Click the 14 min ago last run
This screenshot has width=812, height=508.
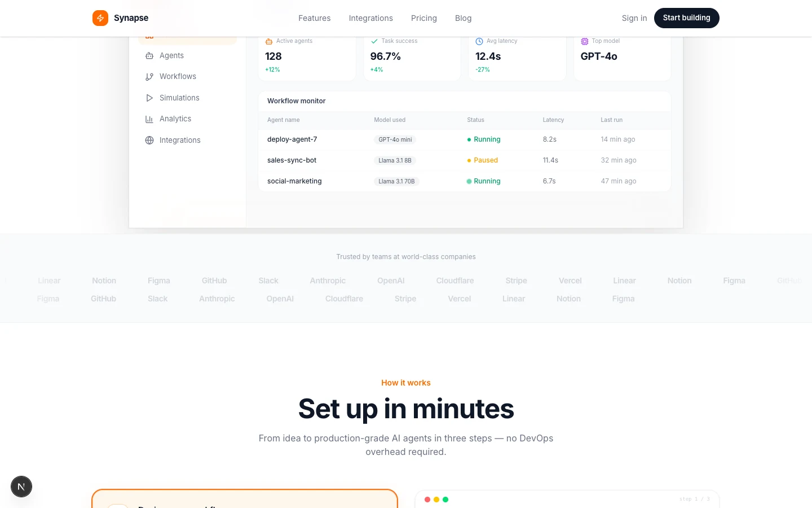click(x=618, y=139)
